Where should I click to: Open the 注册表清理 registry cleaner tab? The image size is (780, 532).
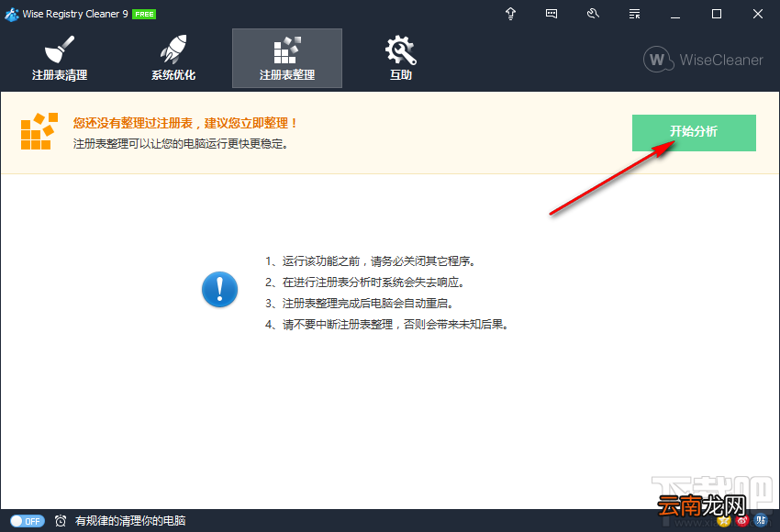(x=60, y=58)
